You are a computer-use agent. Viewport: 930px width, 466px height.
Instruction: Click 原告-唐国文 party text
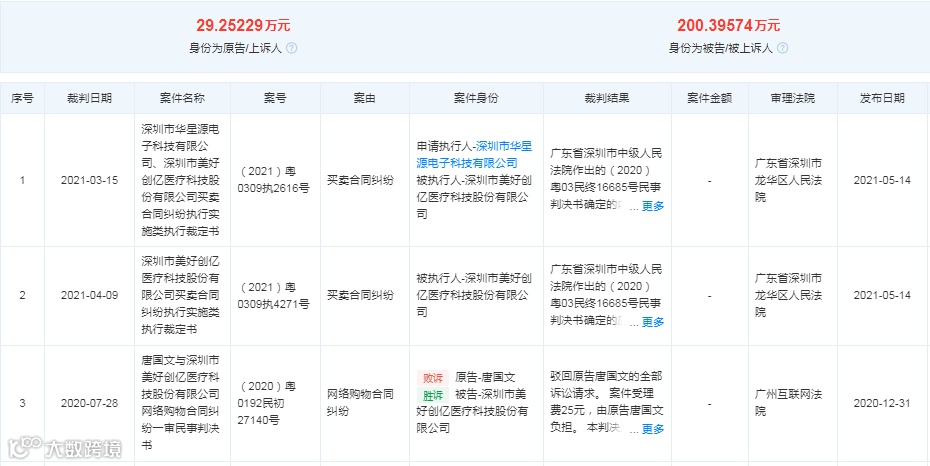pyautogui.click(x=485, y=377)
